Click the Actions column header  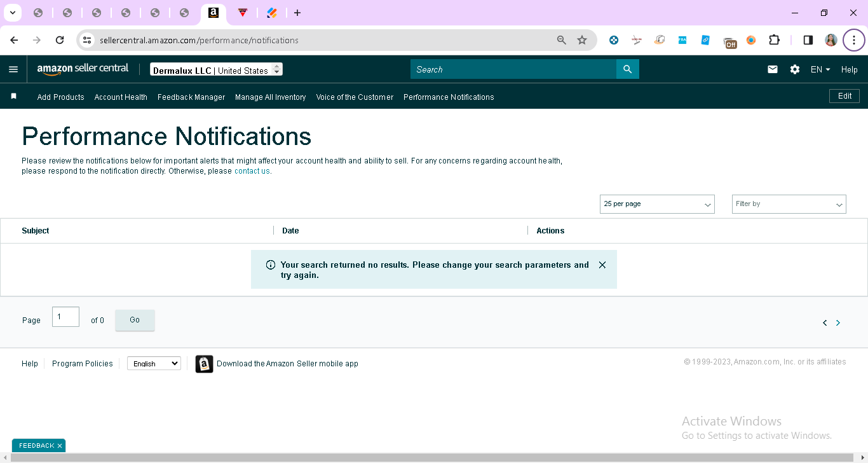pos(550,231)
